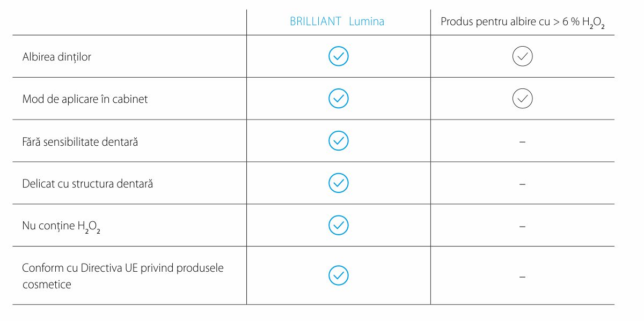Select the Nu conține H2O2 label
Screen dimensions: 644x321
tap(61, 227)
